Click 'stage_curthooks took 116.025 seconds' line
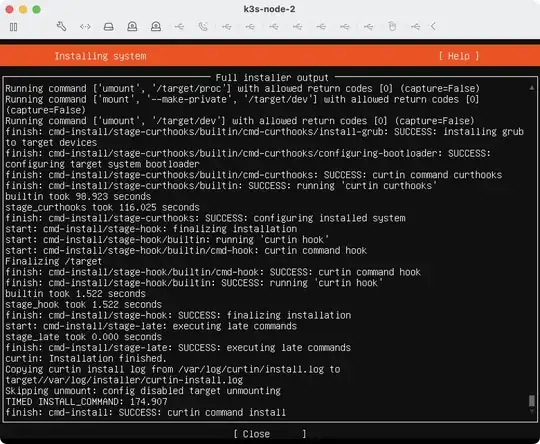The width and height of the screenshot is (540, 444). pos(102,207)
